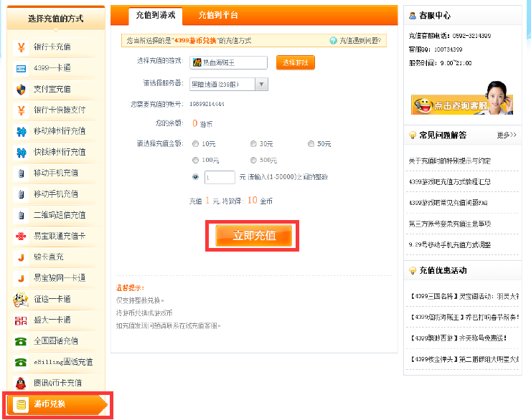The image size is (531, 420).
Task: Pick the 快钱神州行充值 icon
Action: point(21,152)
